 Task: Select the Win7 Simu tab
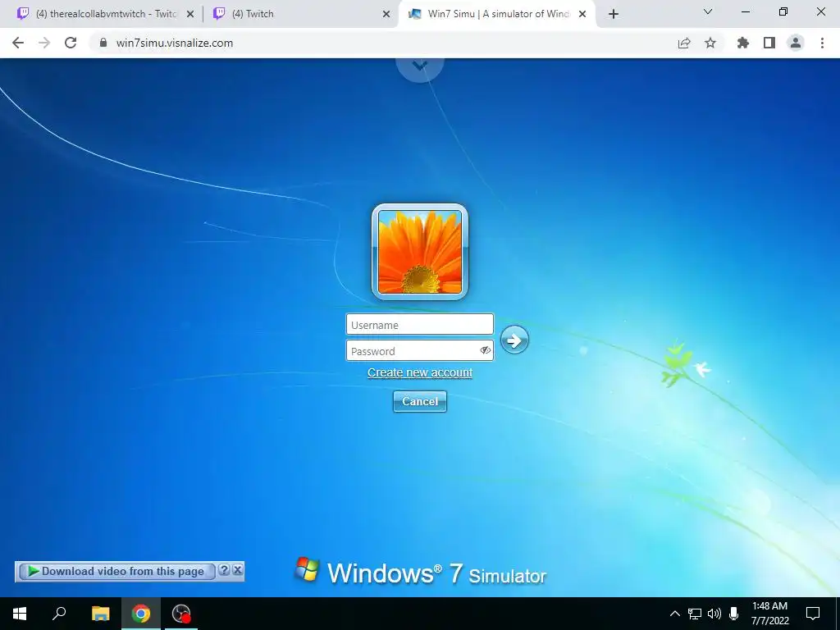[x=495, y=14]
